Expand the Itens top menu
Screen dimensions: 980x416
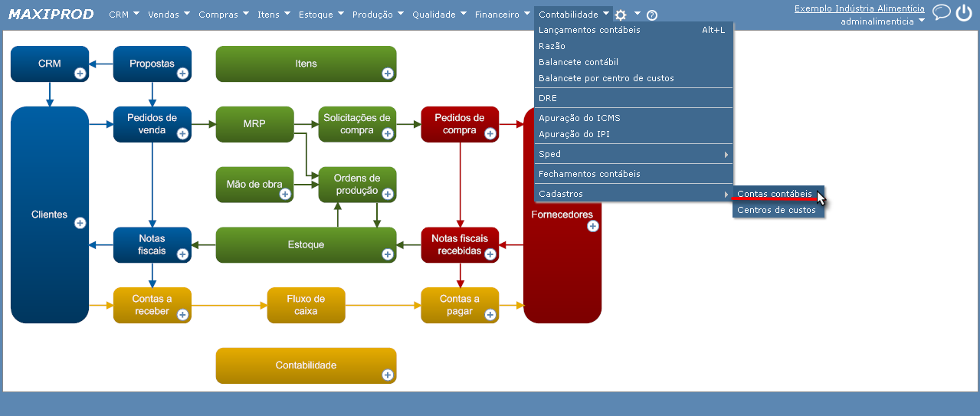coord(274,15)
